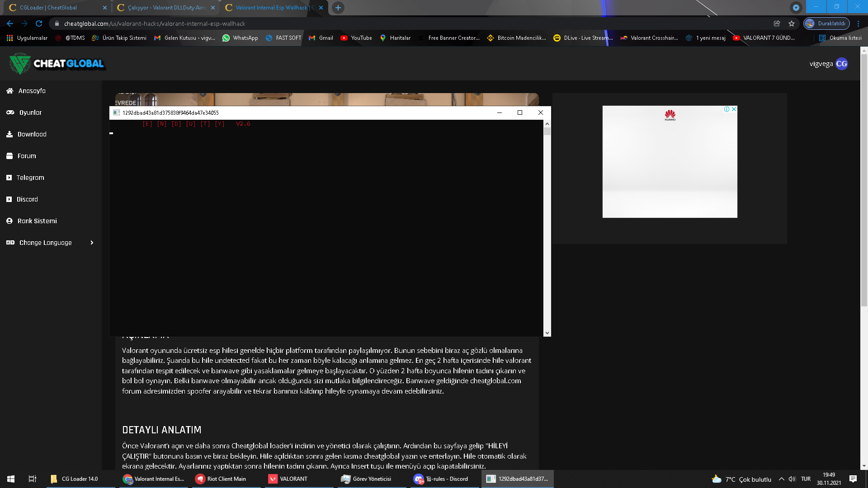Click the console window scroll up arrow
This screenshot has height=488, width=868.
pos(547,124)
